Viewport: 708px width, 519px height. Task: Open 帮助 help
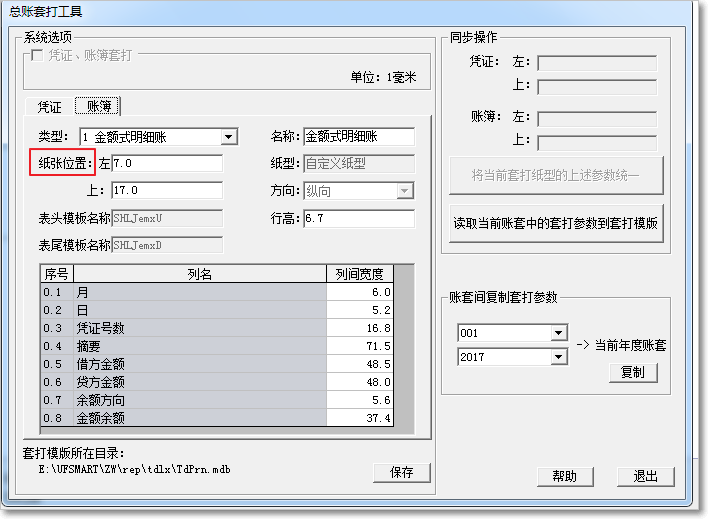tap(565, 476)
